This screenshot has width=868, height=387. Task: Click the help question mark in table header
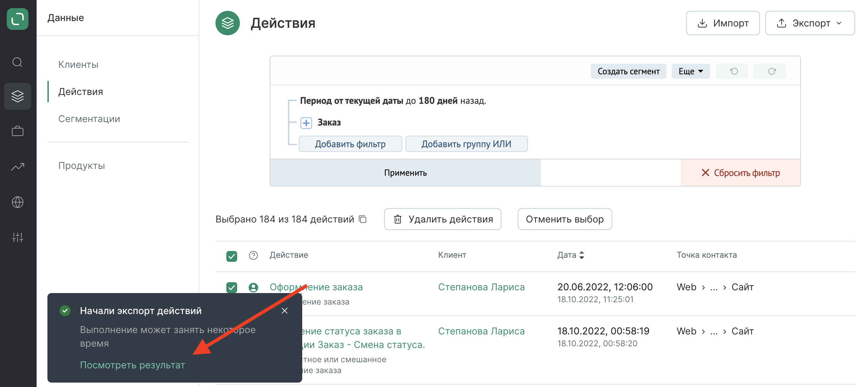(253, 255)
